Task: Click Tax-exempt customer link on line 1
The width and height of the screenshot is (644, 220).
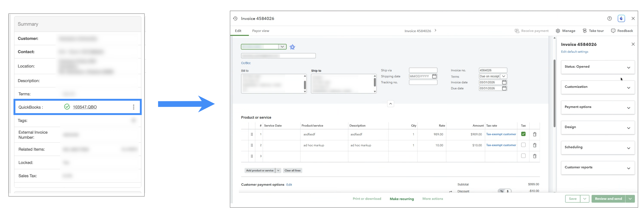Action: coord(501,134)
